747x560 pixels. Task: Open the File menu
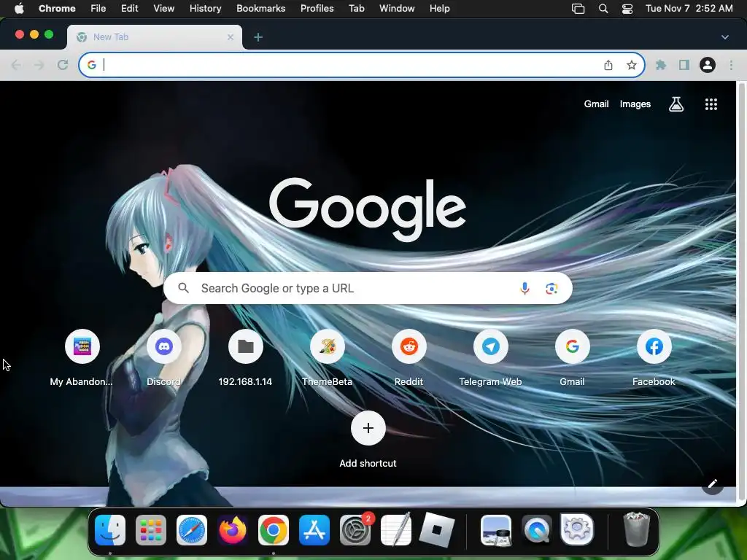pos(98,8)
